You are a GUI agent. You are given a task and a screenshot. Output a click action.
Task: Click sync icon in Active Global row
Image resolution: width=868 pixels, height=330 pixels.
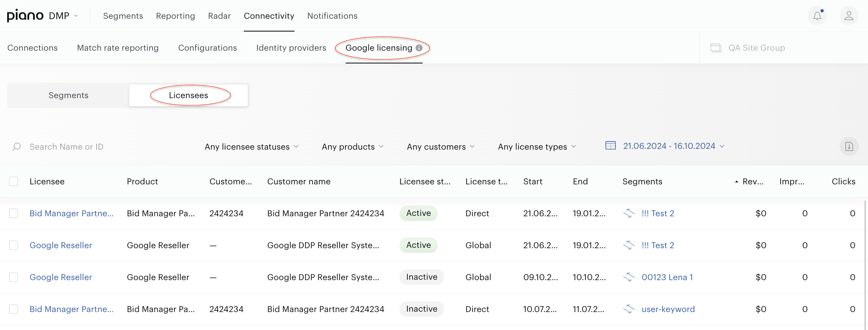(629, 245)
